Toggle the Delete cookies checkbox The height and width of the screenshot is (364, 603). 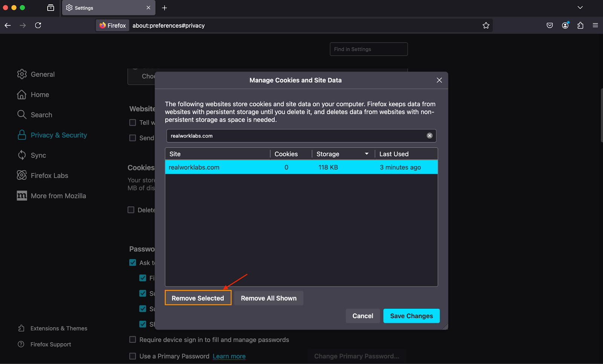coord(131,210)
